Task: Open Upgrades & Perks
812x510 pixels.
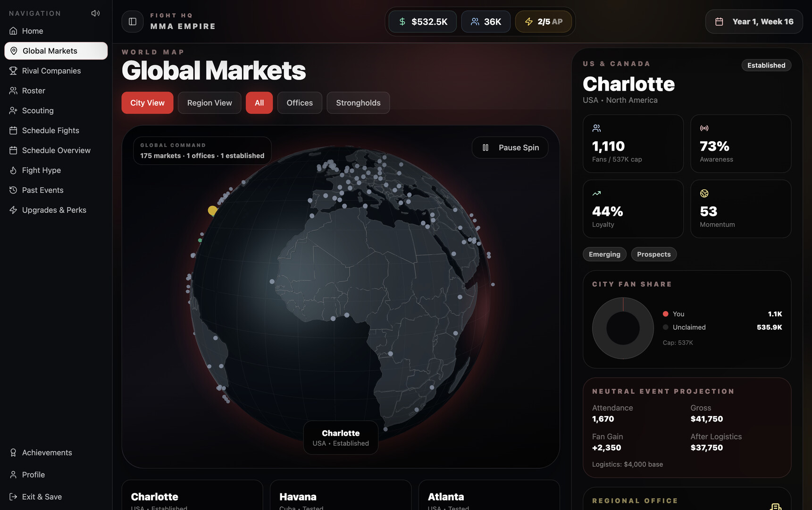Action: tap(56, 210)
